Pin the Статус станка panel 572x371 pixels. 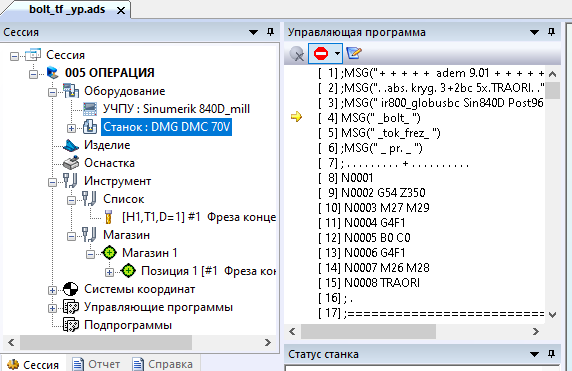pyautogui.click(x=552, y=353)
